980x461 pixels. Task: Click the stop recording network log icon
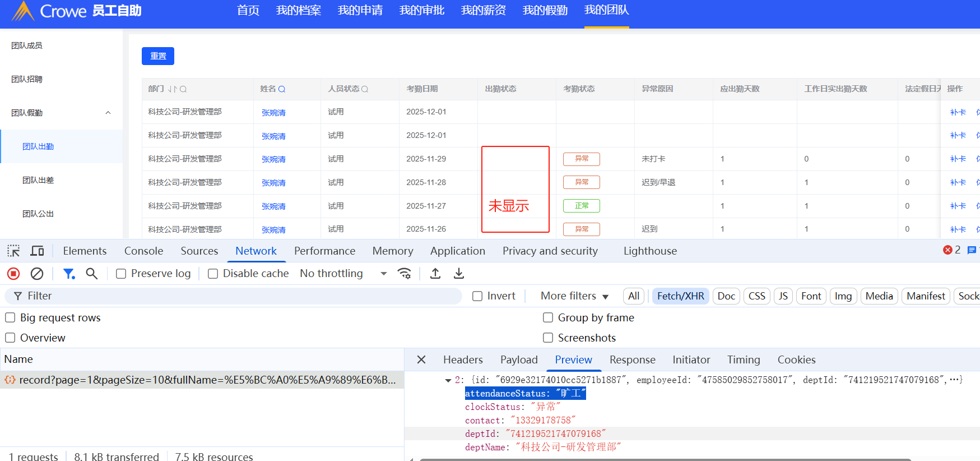point(13,274)
